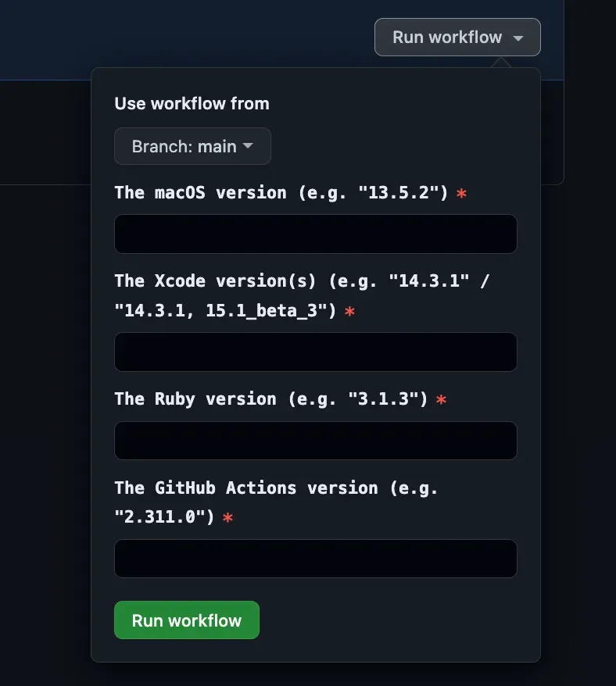Image resolution: width=616 pixels, height=686 pixels.
Task: Click the GitHub Actions version field label
Action: point(276,502)
